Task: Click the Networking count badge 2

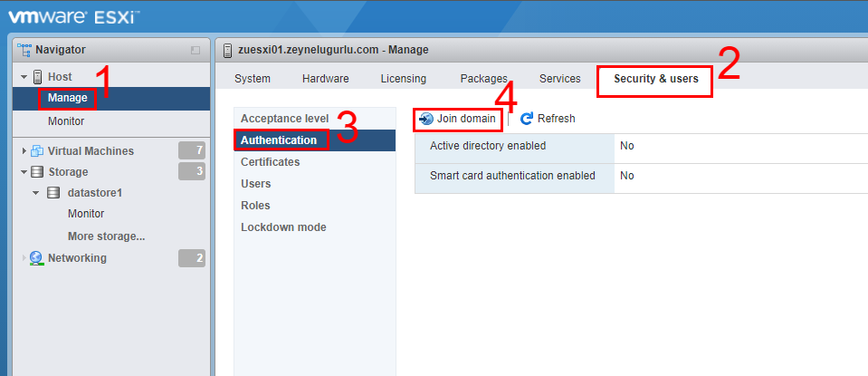Action: (x=192, y=258)
